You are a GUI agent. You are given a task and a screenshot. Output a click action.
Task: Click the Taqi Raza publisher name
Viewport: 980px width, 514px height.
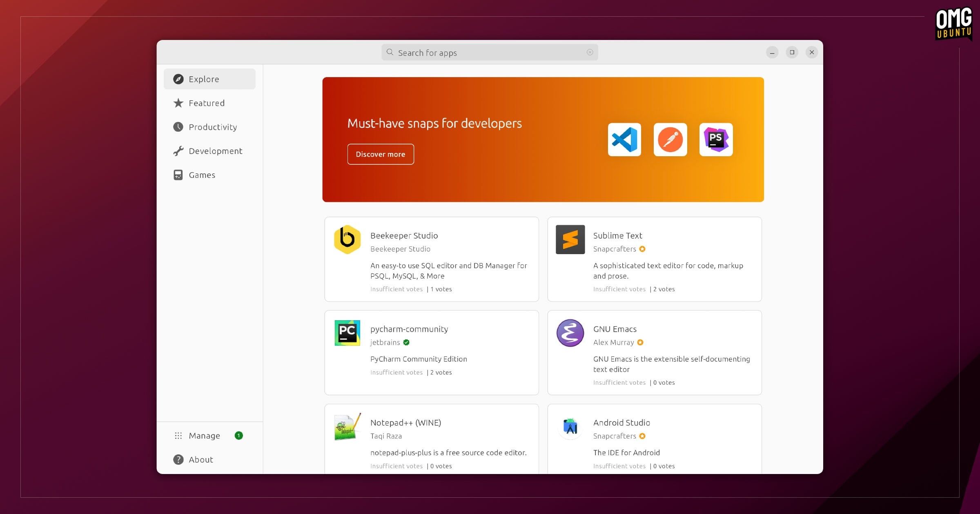(386, 436)
